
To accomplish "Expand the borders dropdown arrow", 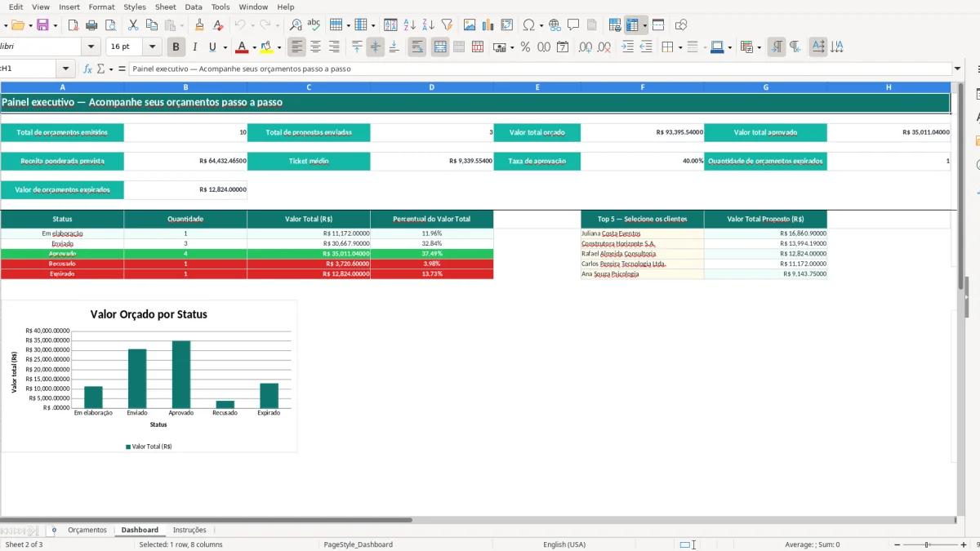I will coord(679,47).
